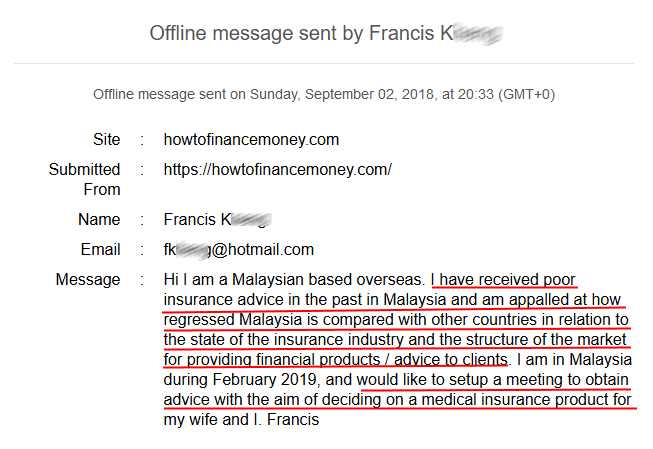Click the line "for providing financial products / advice"
The image size is (653, 449).
336,359
